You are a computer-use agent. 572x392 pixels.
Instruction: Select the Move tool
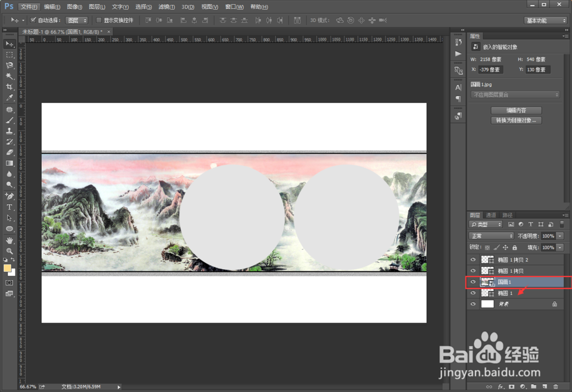pos(10,44)
